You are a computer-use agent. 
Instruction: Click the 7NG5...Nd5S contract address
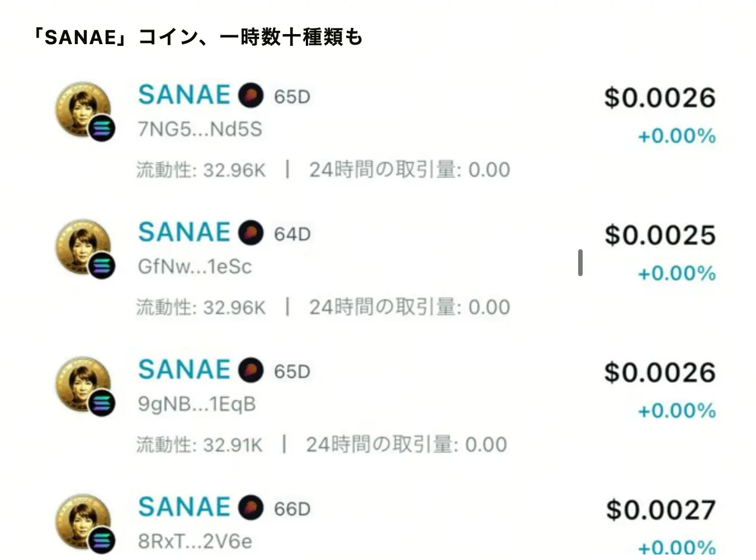click(x=201, y=129)
